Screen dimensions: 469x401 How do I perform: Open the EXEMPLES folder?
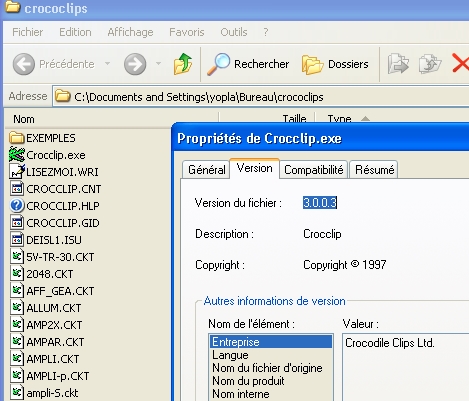[x=42, y=138]
